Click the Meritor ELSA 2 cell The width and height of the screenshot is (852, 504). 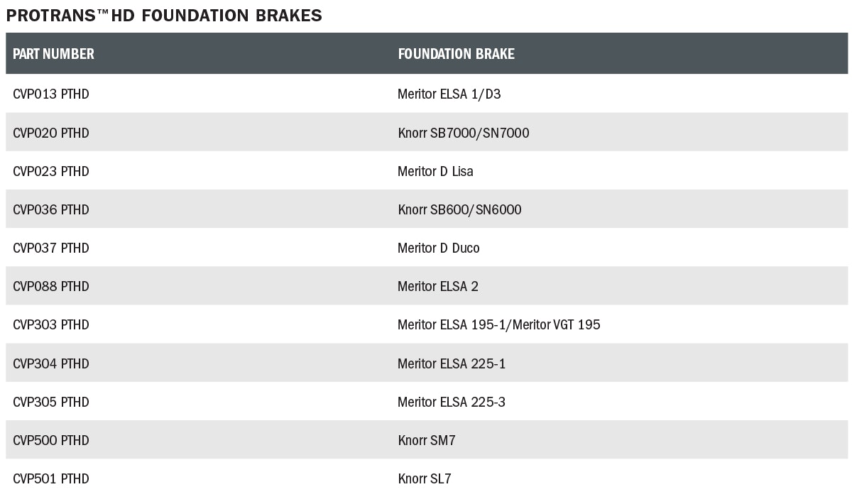click(437, 286)
